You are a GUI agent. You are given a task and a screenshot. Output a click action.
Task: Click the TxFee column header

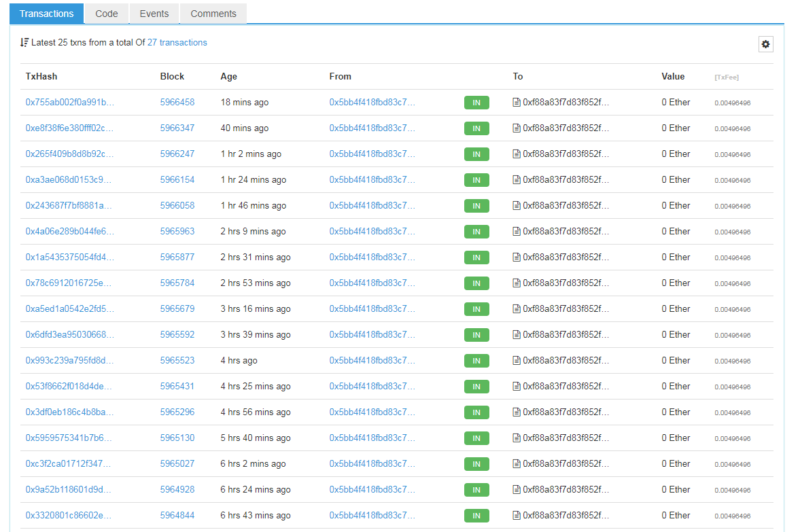(x=727, y=77)
